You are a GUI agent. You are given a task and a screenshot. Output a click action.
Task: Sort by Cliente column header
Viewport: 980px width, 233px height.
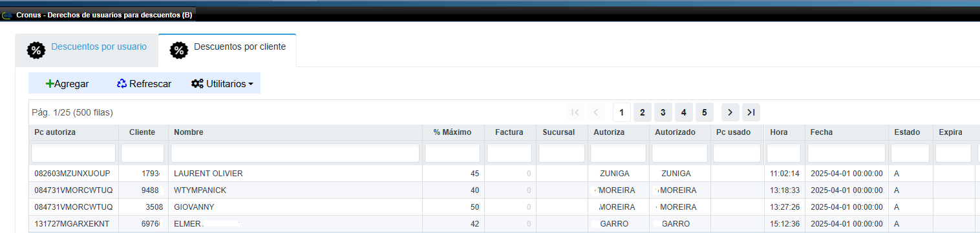coord(143,132)
